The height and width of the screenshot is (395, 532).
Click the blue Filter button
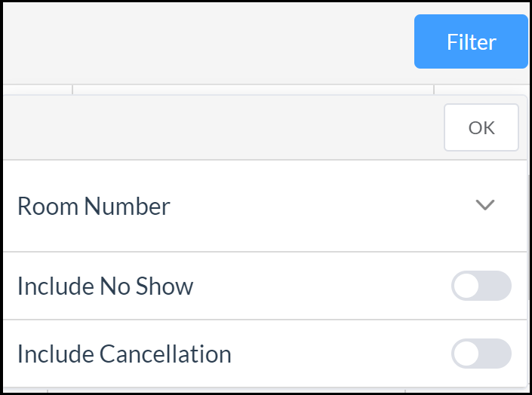click(x=471, y=42)
